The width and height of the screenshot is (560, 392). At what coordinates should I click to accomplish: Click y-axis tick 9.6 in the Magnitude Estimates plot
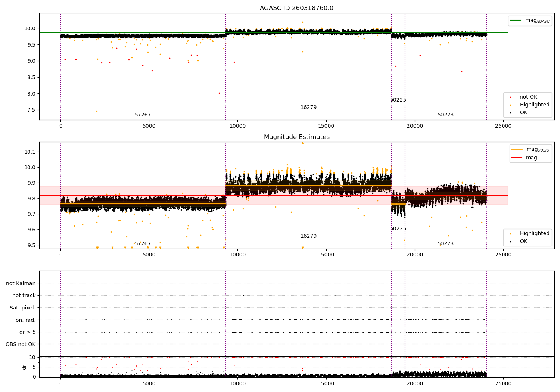point(31,230)
